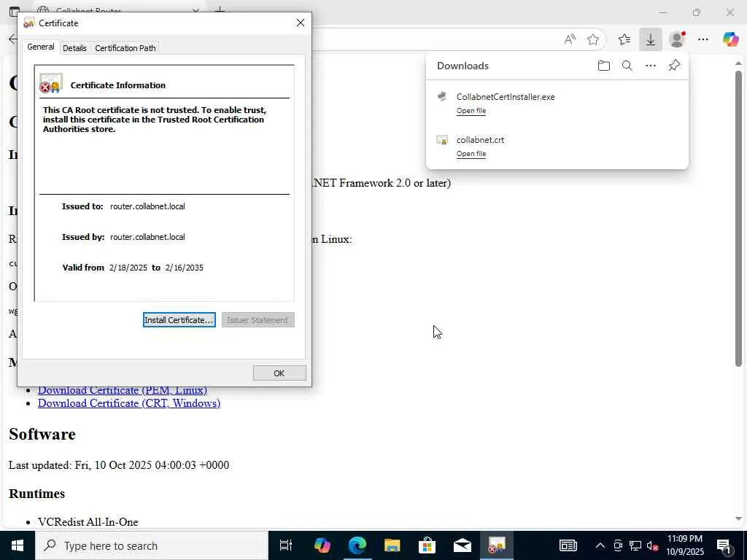Close the Certificate dialog
The height and width of the screenshot is (560, 747).
tap(300, 23)
